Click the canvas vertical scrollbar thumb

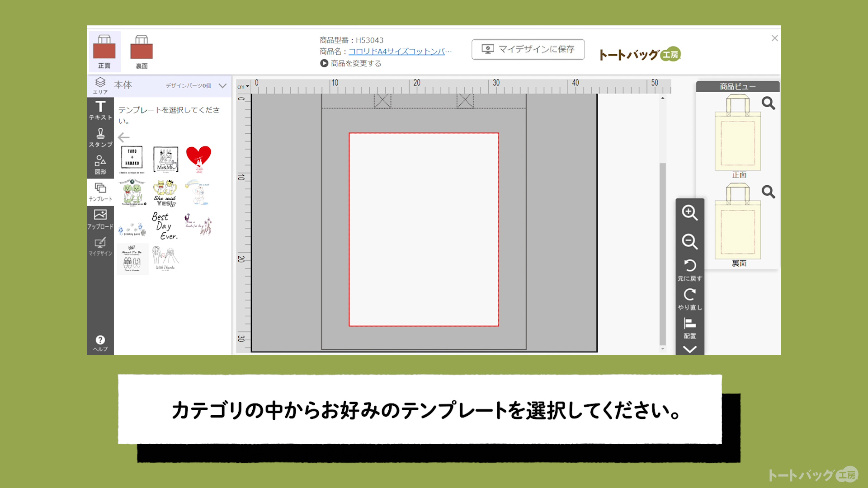point(663,253)
